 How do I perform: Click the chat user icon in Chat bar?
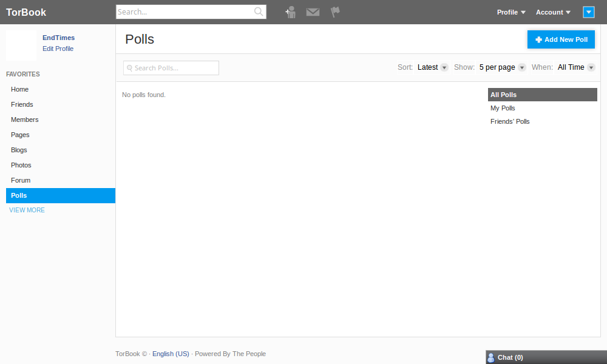(x=491, y=357)
